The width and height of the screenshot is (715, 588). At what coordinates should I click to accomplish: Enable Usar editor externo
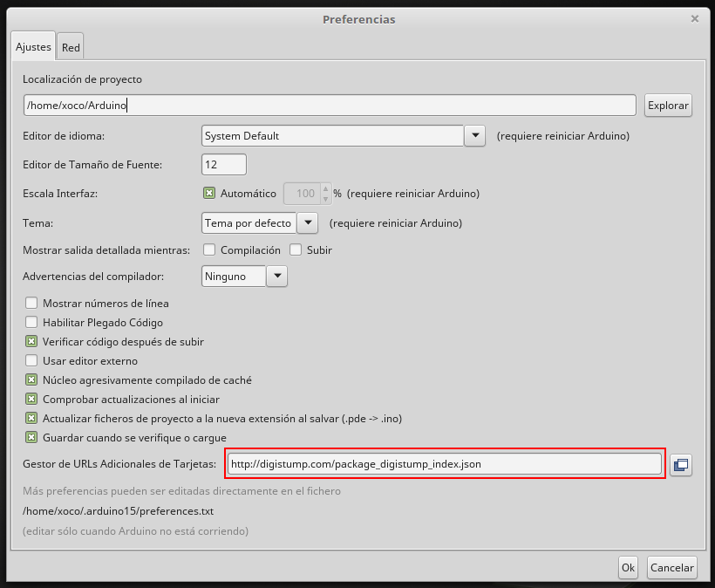pos(31,360)
